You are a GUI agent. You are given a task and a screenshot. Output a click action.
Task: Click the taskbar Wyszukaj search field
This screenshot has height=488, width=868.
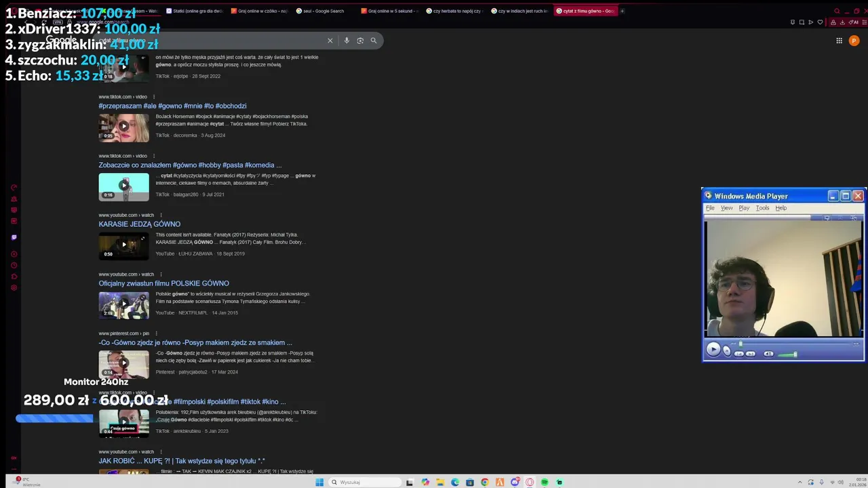click(365, 483)
